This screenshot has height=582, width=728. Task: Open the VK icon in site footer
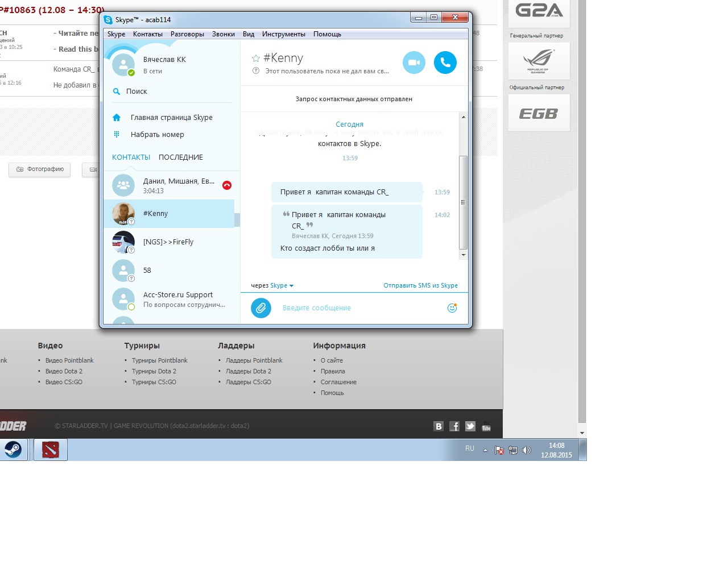(439, 426)
